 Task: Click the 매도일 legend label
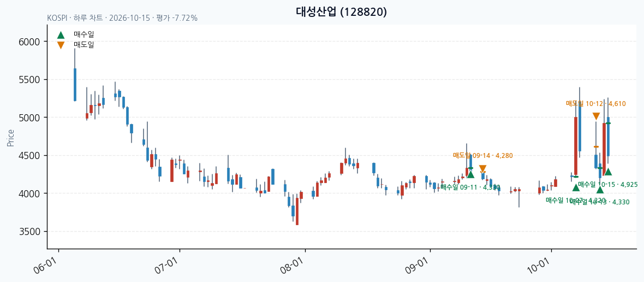pyautogui.click(x=84, y=45)
